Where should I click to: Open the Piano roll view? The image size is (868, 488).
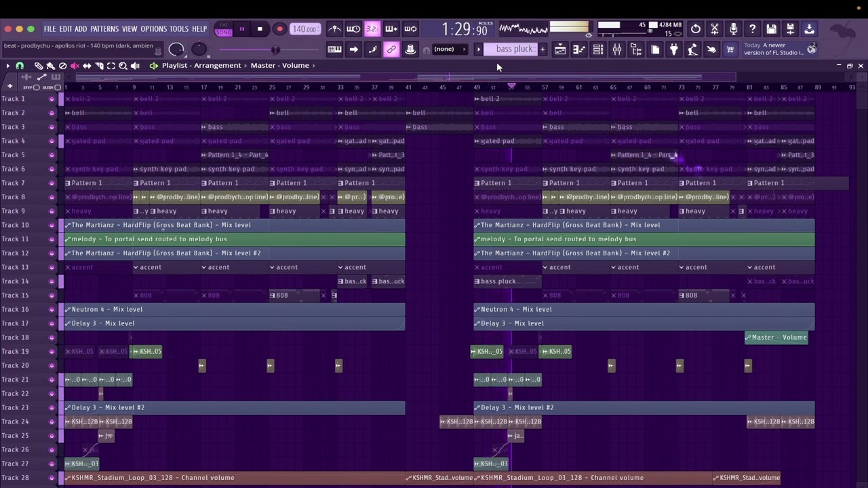point(579,49)
